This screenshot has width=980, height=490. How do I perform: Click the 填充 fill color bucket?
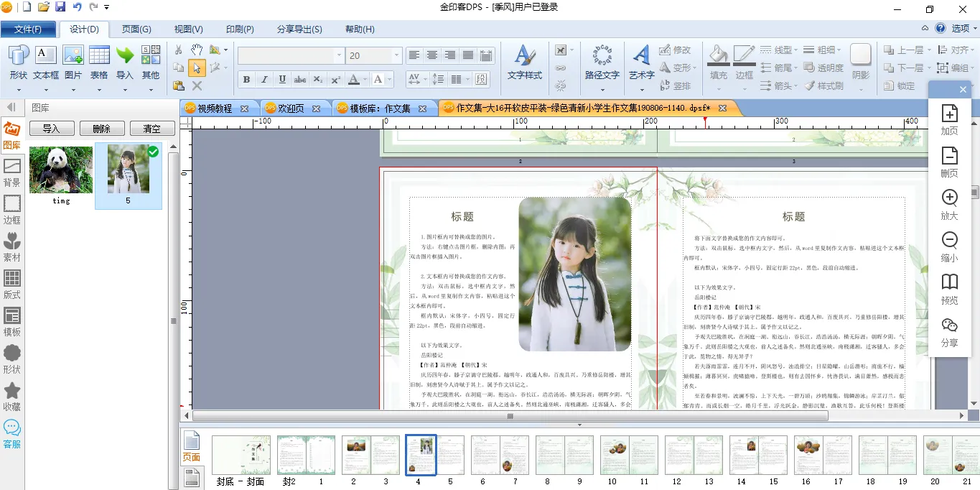point(718,63)
